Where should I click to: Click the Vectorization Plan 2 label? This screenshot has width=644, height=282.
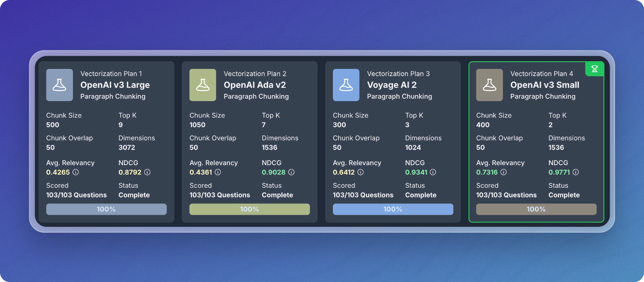pyautogui.click(x=255, y=74)
